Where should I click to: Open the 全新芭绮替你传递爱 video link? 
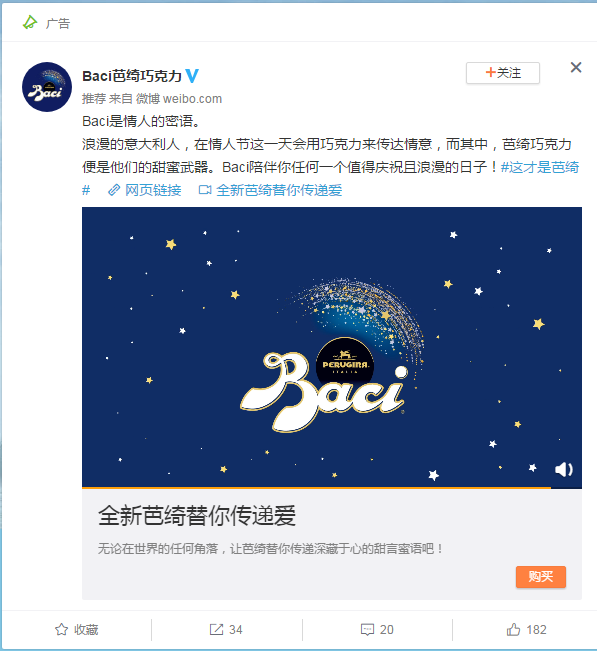pos(270,190)
